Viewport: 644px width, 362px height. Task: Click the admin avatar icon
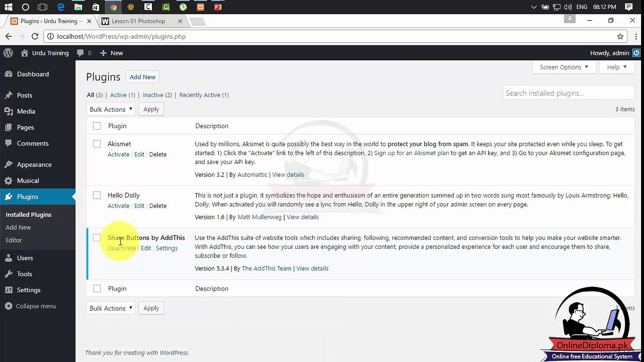(636, 53)
